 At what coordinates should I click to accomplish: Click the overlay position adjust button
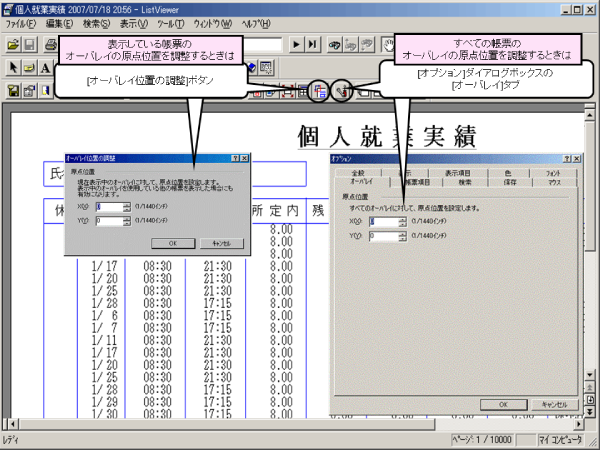coord(320,90)
